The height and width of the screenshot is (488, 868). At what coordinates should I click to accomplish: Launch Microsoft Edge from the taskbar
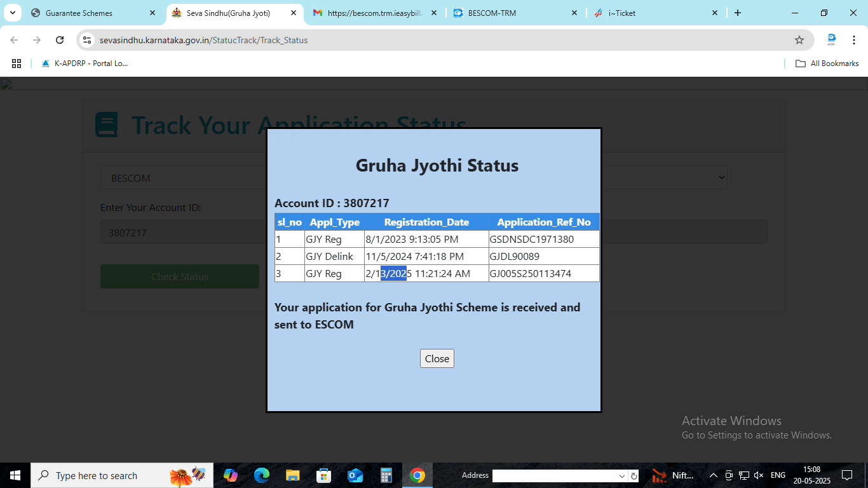pos(261,475)
